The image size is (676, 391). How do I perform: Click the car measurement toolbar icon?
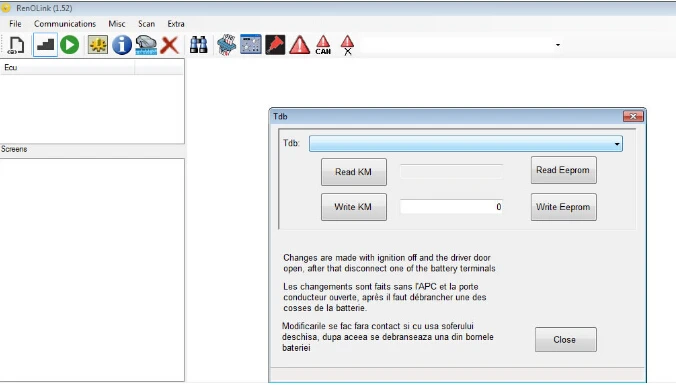(146, 45)
